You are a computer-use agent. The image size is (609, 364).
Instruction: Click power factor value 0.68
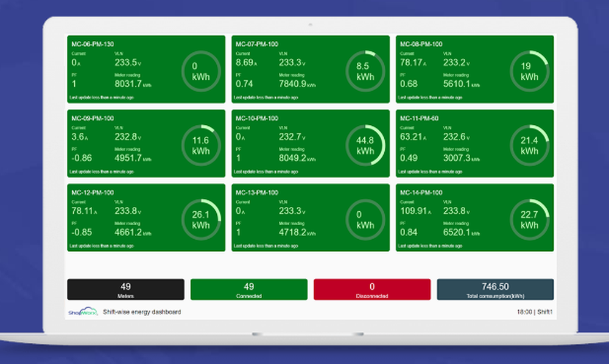pos(409,84)
